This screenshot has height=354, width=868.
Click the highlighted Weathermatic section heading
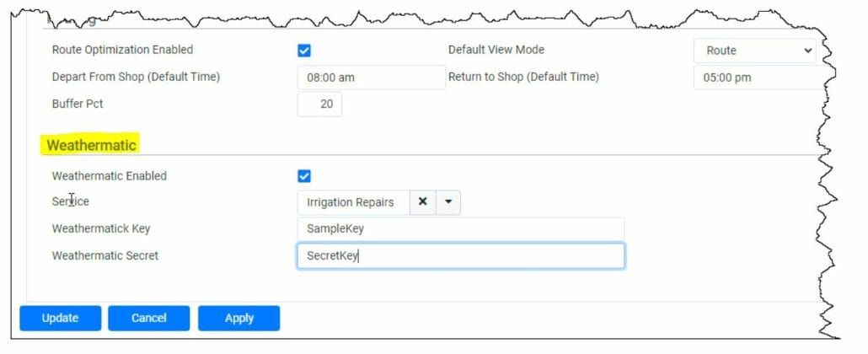91,145
